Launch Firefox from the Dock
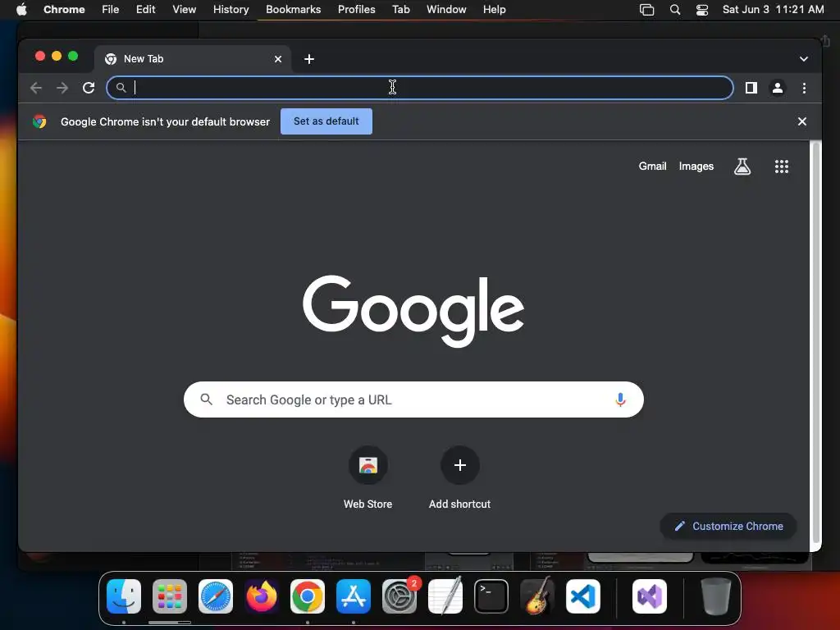This screenshot has width=840, height=630. tap(262, 596)
